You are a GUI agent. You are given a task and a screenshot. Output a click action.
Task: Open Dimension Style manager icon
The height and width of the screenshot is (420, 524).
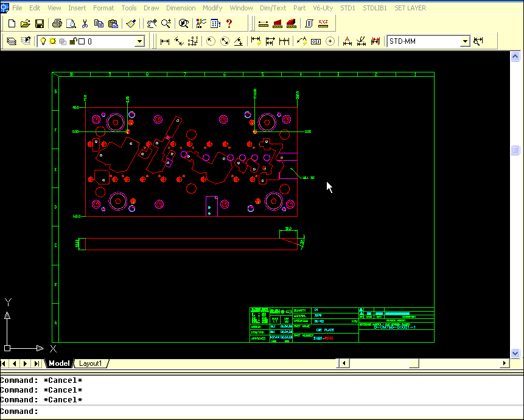pyautogui.click(x=478, y=41)
